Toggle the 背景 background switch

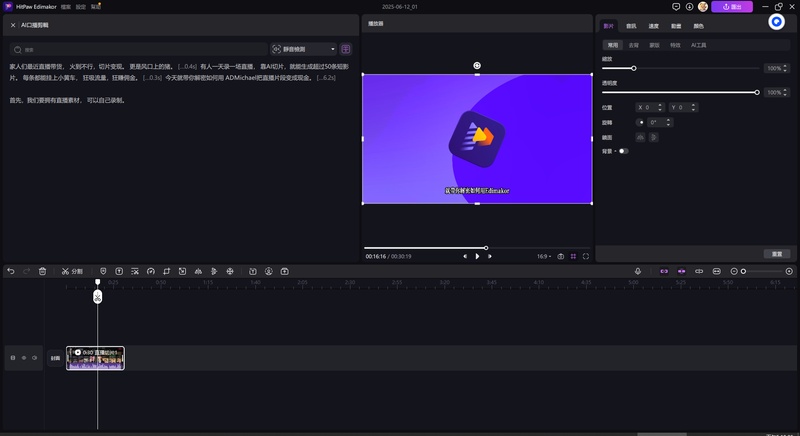pos(623,151)
